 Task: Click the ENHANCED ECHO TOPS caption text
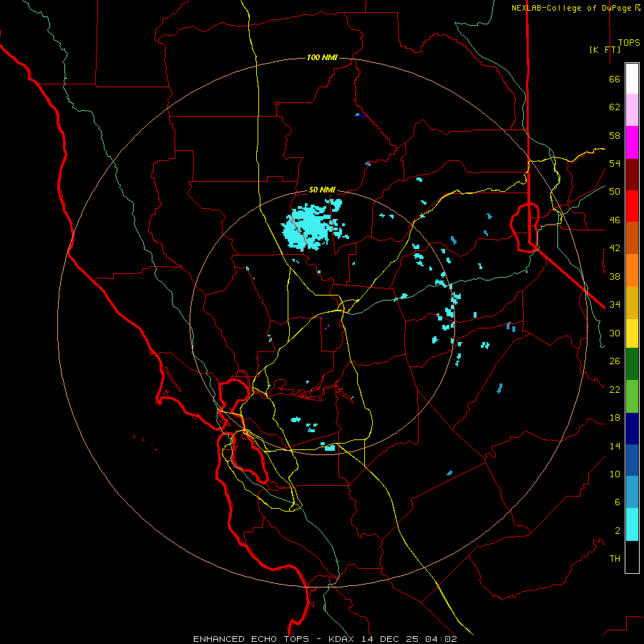[251, 639]
